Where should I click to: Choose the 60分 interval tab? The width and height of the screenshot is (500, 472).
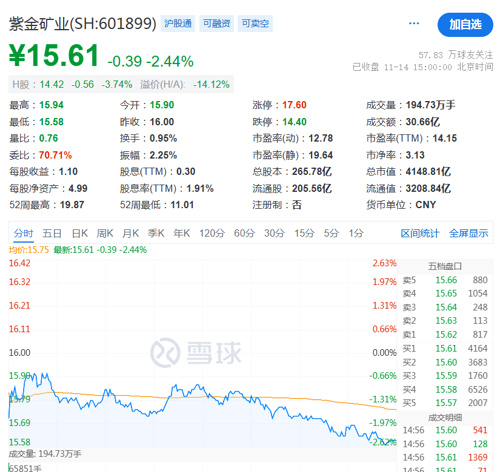244,233
